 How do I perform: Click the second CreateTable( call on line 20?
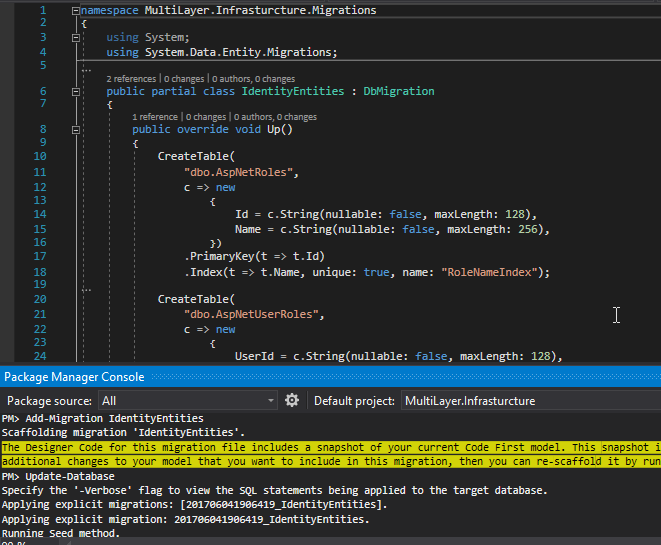196,299
